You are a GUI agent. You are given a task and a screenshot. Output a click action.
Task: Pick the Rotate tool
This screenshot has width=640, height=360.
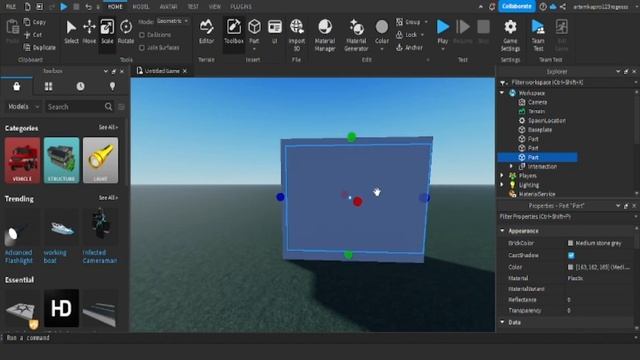point(126,32)
